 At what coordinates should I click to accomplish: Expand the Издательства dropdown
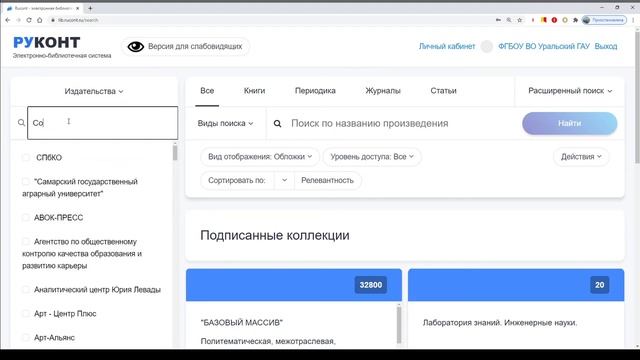[94, 91]
